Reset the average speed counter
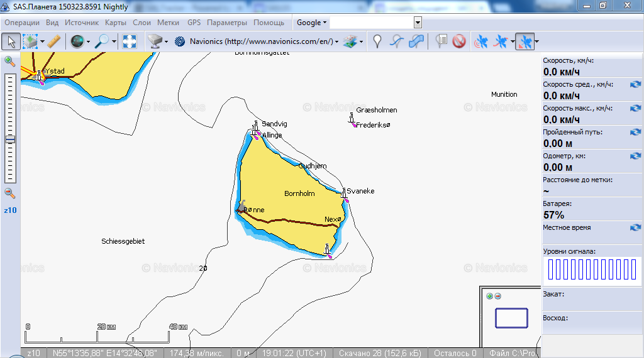Viewport: 644px width, 358px height. (635, 84)
